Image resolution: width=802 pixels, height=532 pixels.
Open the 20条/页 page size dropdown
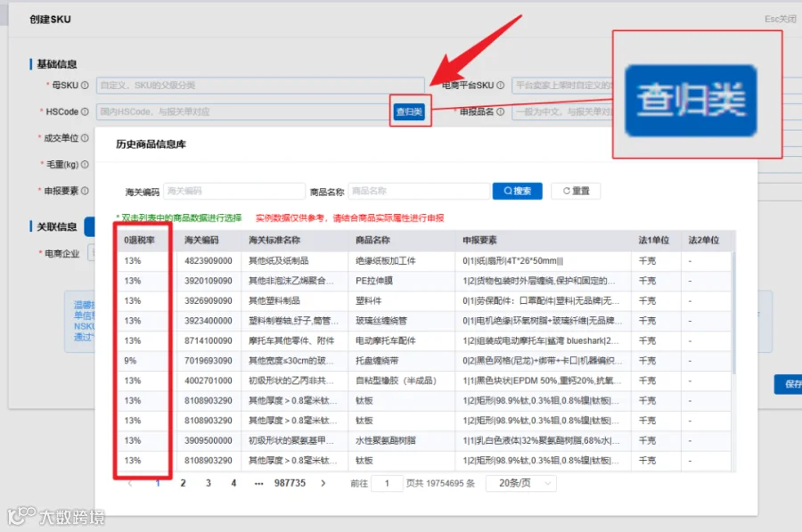click(x=520, y=483)
